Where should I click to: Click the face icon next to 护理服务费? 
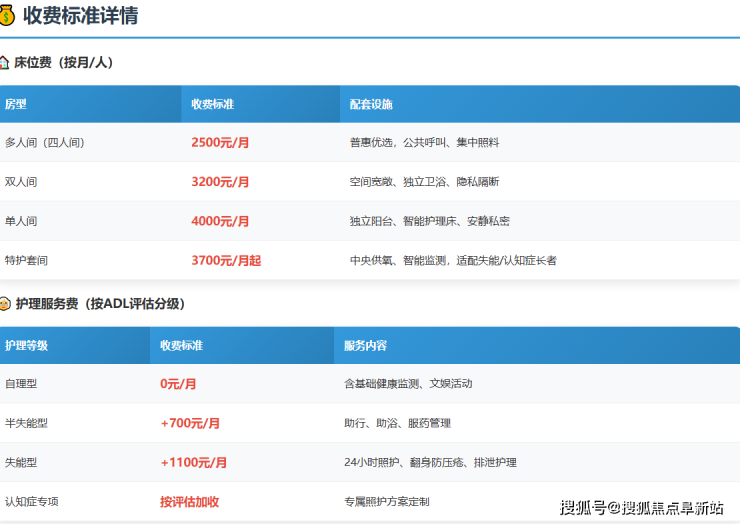[5, 303]
